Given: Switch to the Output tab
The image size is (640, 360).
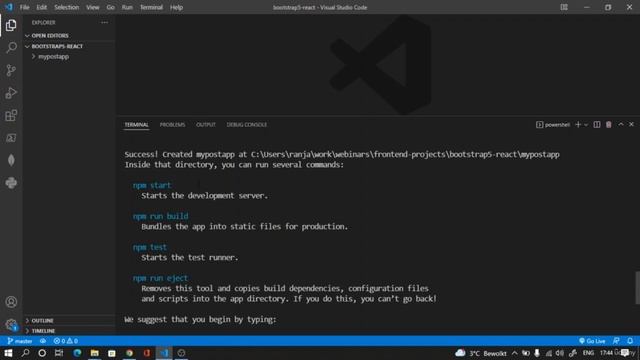Looking at the screenshot, I should click(206, 124).
